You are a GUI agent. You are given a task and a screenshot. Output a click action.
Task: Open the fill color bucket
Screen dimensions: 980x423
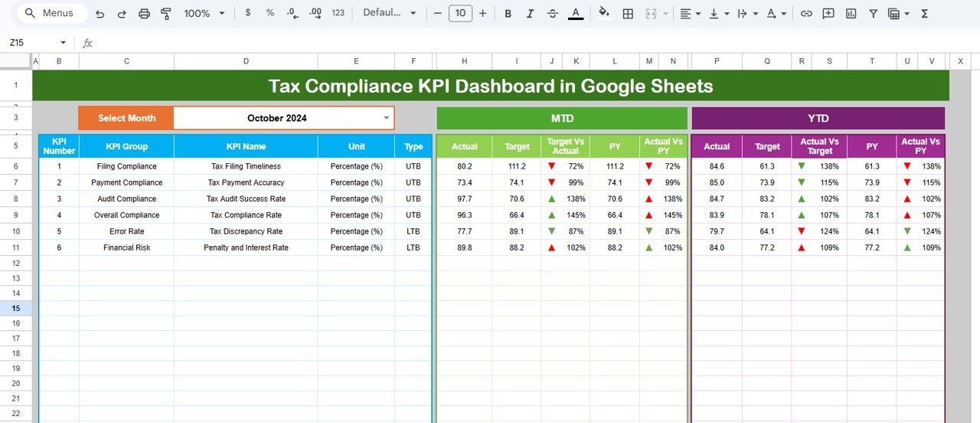pos(604,13)
